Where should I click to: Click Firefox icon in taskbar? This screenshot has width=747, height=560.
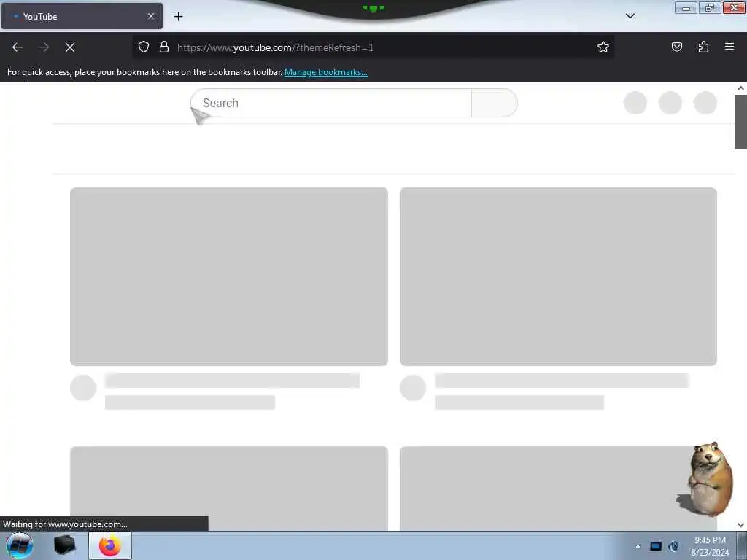click(x=110, y=545)
